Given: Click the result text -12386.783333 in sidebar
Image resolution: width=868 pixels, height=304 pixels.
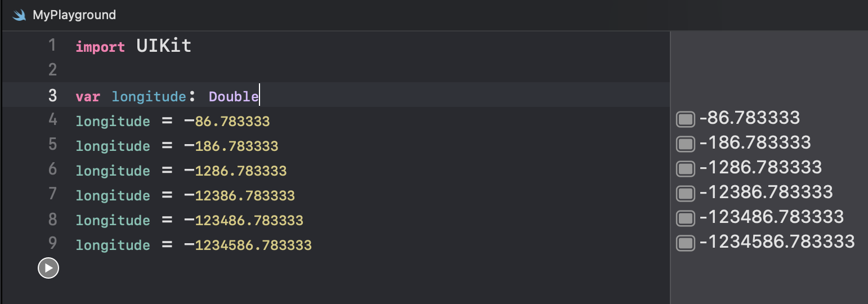Looking at the screenshot, I should click(x=766, y=192).
